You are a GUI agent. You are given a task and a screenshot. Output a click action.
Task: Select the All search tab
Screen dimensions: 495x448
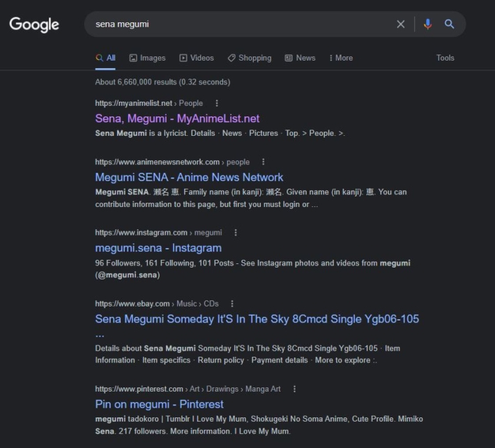(x=105, y=58)
